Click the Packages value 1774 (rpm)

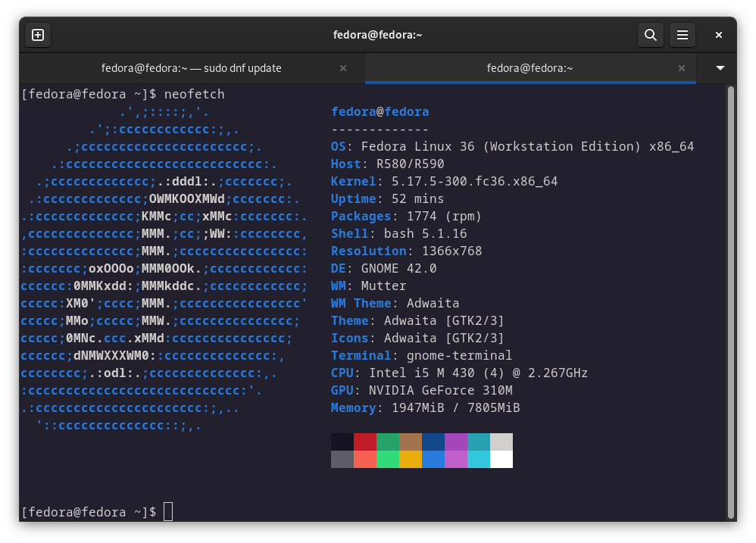click(x=444, y=217)
